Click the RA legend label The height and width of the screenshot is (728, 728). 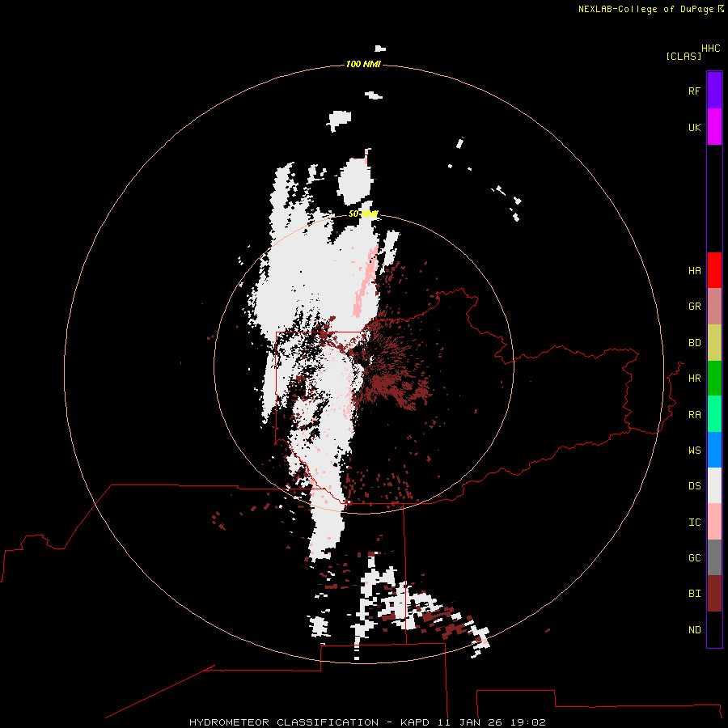click(x=694, y=415)
